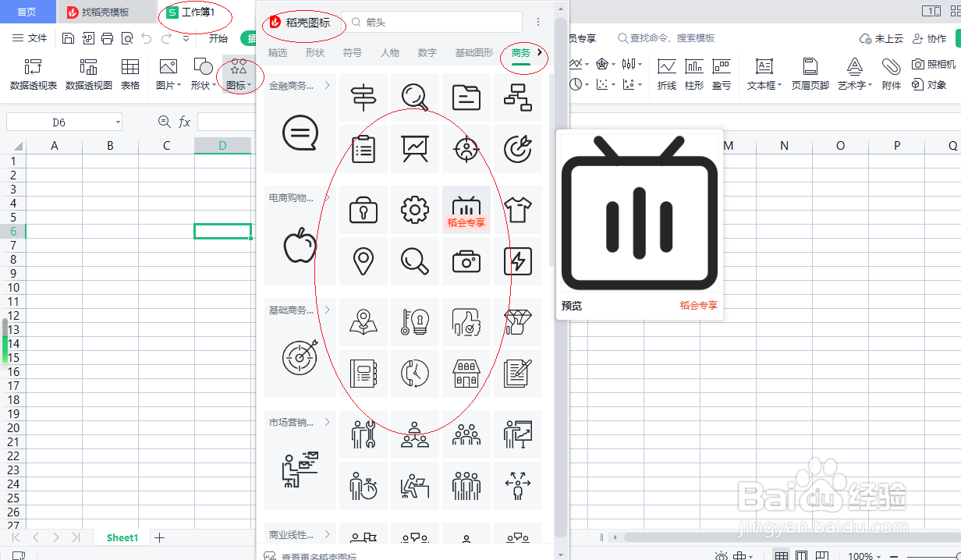Insert column sparkline (柱形)

click(694, 75)
